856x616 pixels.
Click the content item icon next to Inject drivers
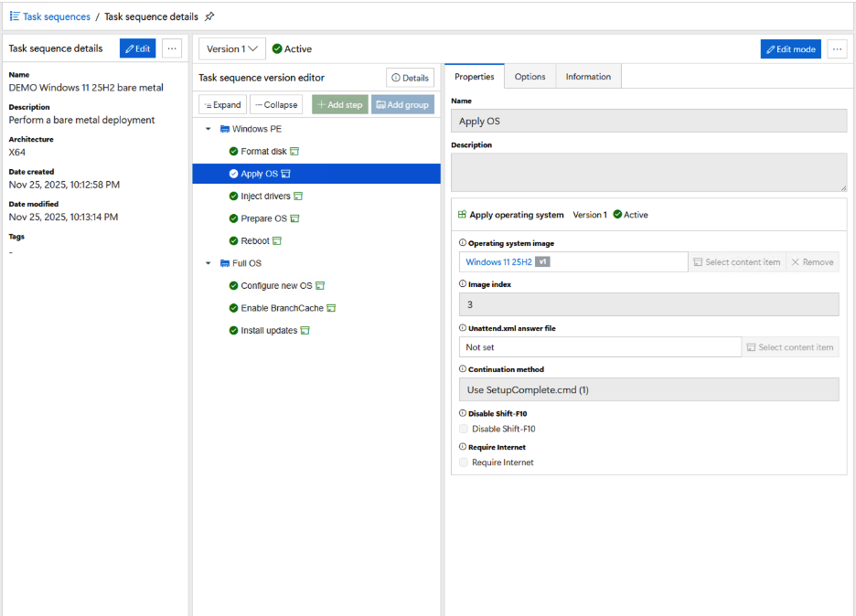point(297,196)
